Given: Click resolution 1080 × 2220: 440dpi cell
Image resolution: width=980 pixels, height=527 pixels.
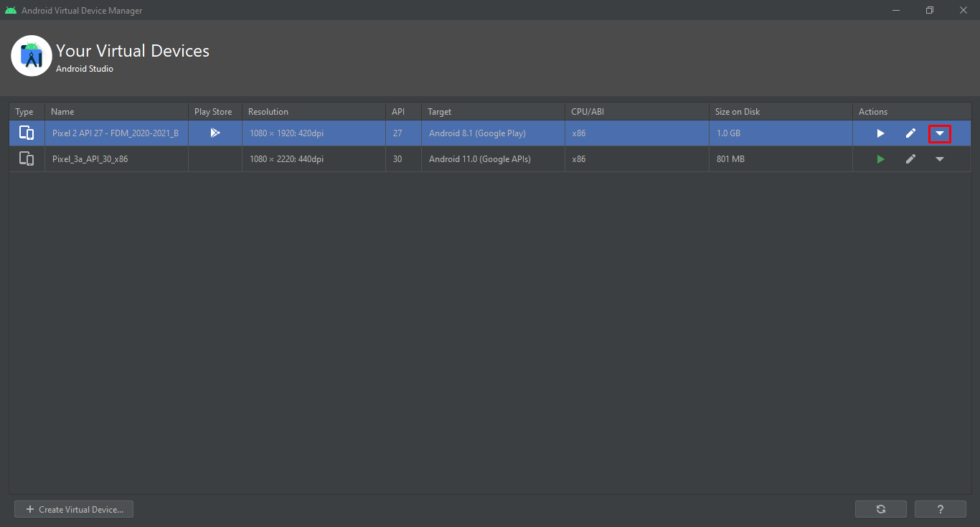Looking at the screenshot, I should (314, 159).
